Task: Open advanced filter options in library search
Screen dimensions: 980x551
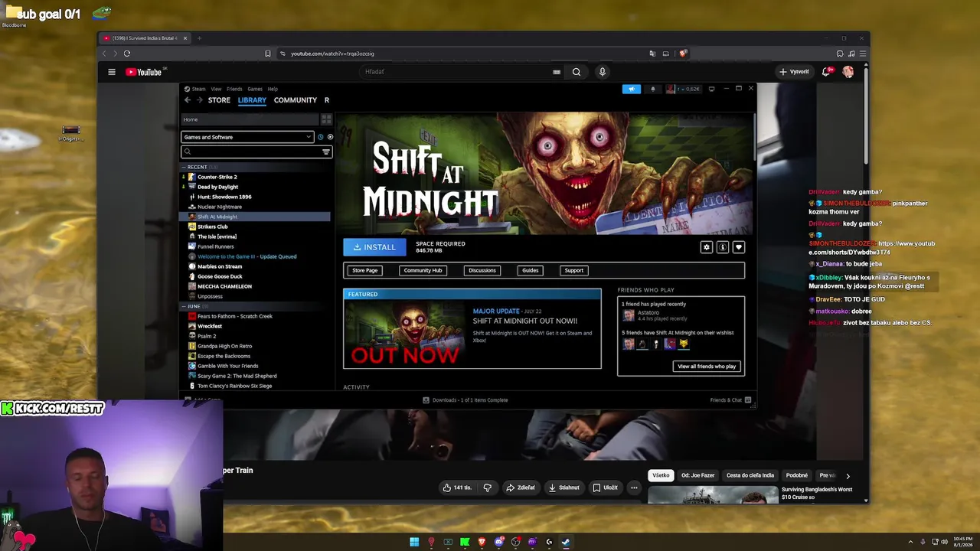Action: tap(326, 152)
